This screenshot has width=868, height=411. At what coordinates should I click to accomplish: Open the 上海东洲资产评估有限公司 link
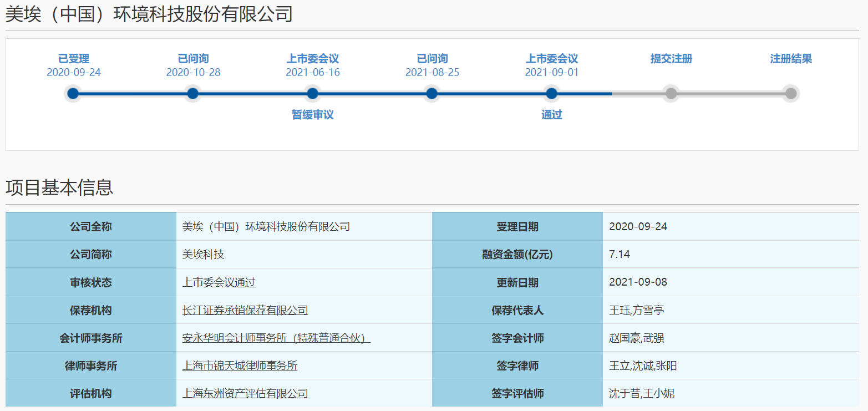[x=245, y=393]
